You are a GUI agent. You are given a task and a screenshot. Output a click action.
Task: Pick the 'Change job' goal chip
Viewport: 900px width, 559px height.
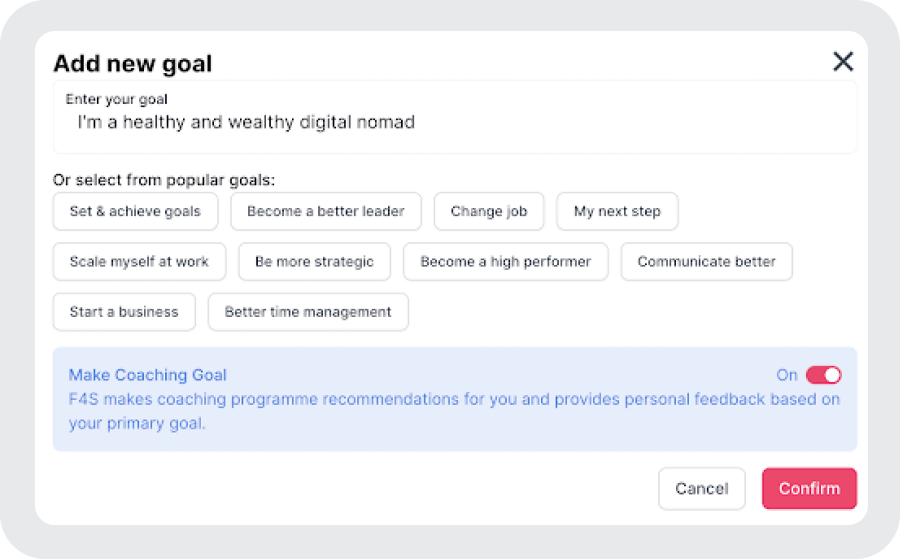(x=489, y=211)
